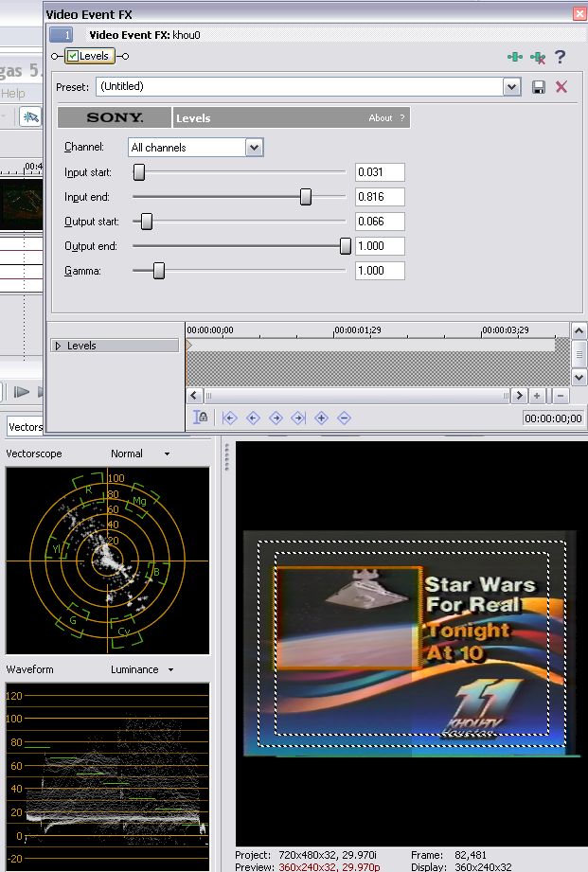Click the Output end value field
588x872 pixels.
point(380,246)
